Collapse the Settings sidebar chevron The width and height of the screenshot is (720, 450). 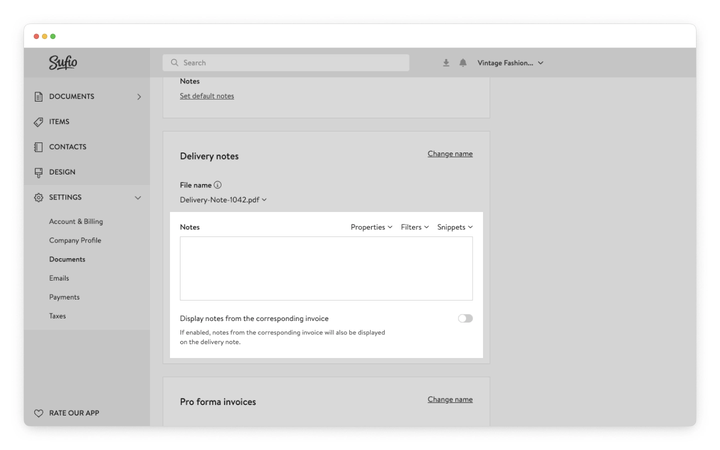click(138, 197)
